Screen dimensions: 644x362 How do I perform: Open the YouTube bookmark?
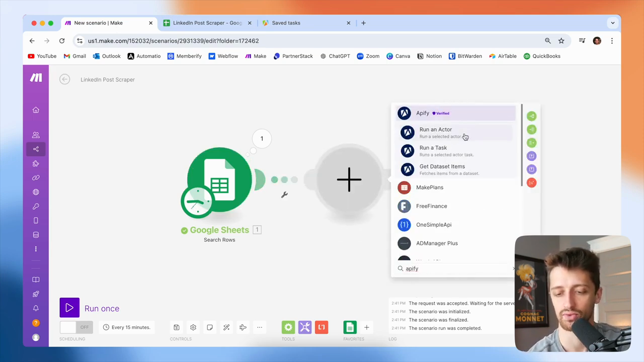(x=42, y=56)
